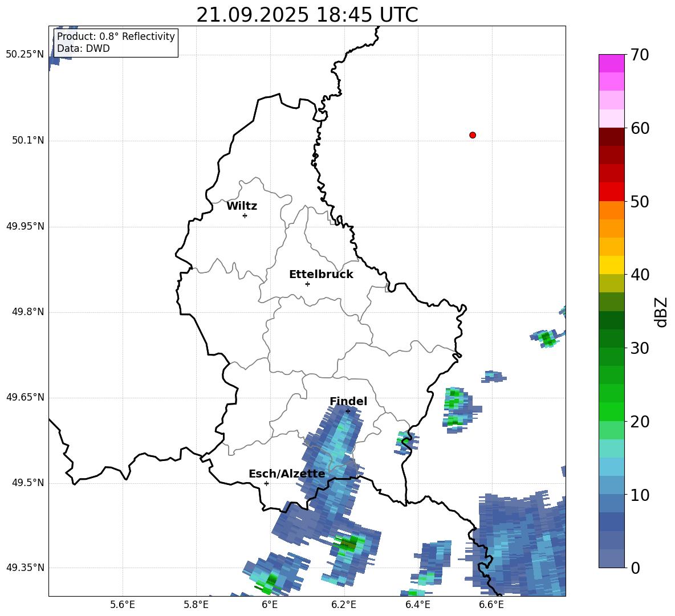Click the 50.25°N latitude label
Image resolution: width=675 pixels, height=616 pixels.
pos(25,55)
